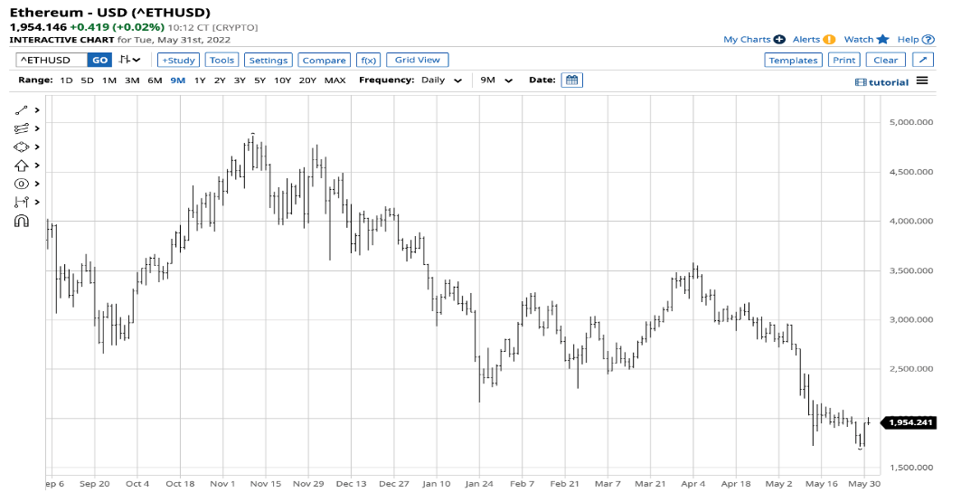Select the 9M range

177,81
